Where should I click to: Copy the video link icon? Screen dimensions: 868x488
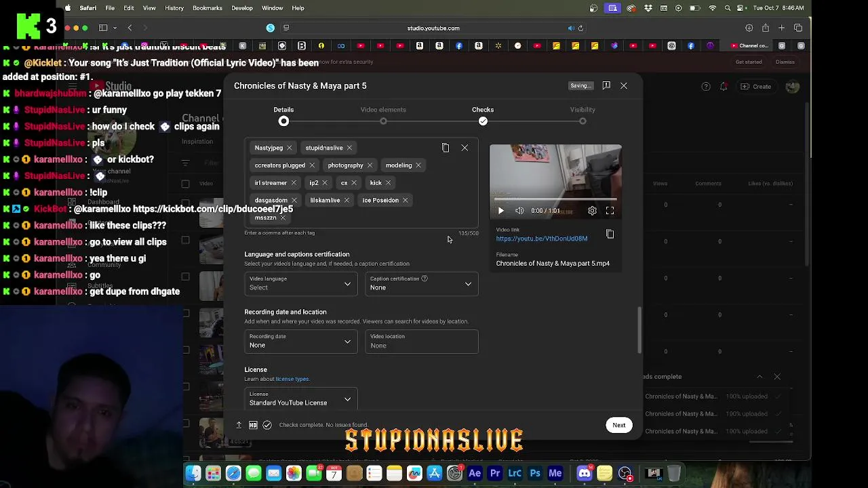[610, 235]
